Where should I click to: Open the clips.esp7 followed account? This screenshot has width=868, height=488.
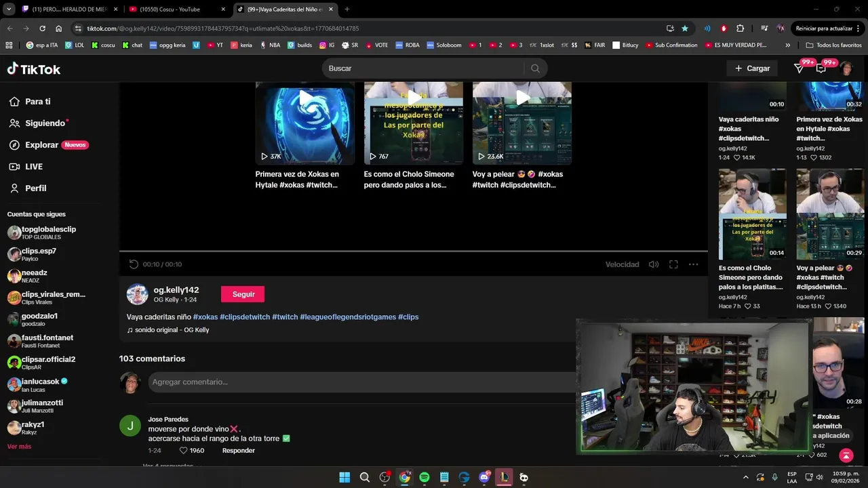point(32,254)
